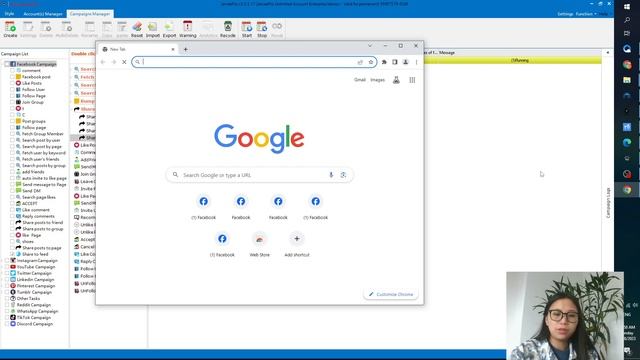The width and height of the screenshot is (640, 360).
Task: Click the Images link
Action: point(378,80)
